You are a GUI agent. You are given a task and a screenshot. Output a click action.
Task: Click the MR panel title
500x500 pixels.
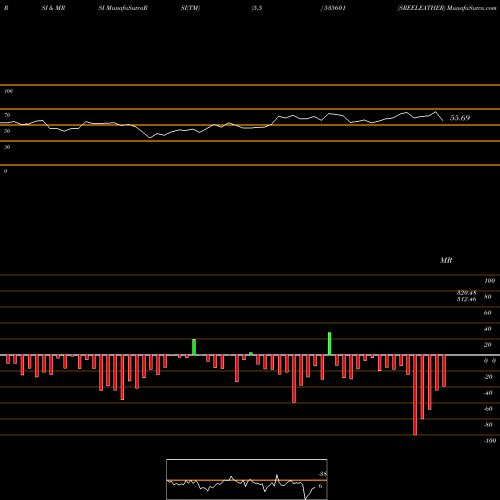tap(446, 260)
